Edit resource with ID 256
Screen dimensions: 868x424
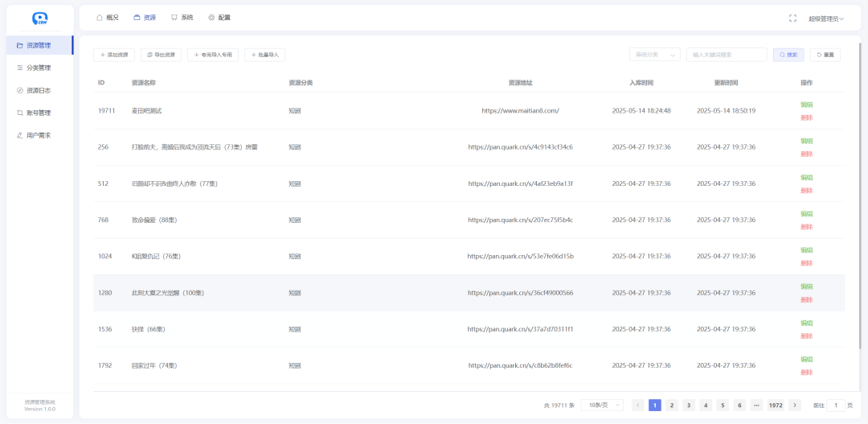pyautogui.click(x=806, y=141)
